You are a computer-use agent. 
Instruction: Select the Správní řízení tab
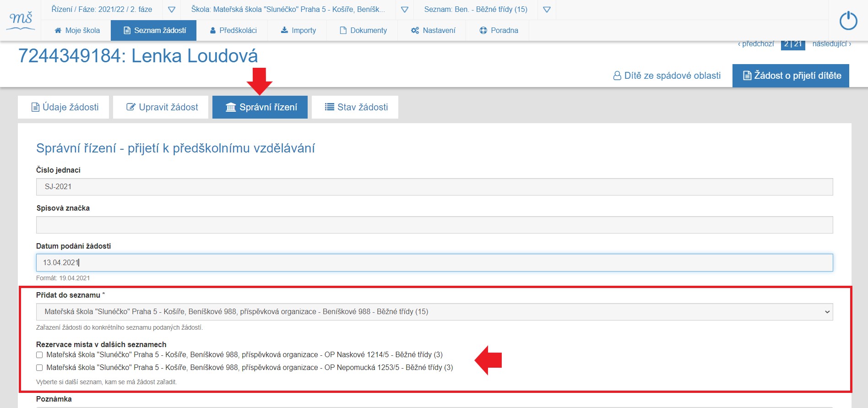point(260,107)
